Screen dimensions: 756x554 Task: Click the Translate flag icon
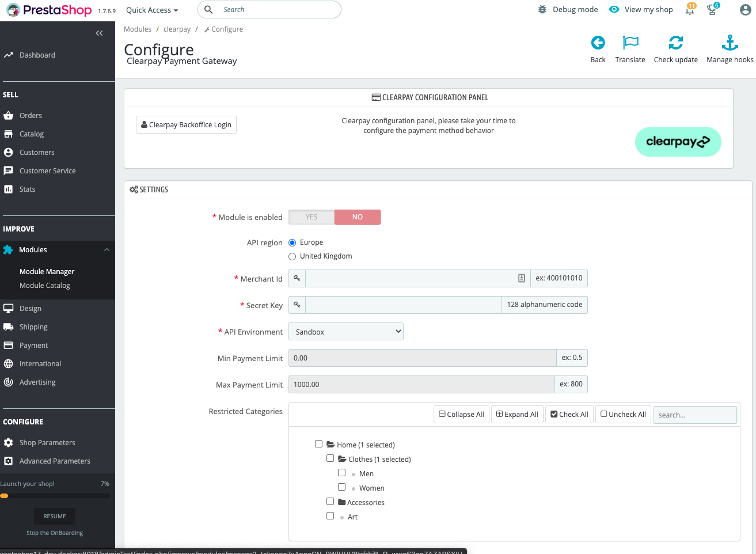tap(630, 43)
